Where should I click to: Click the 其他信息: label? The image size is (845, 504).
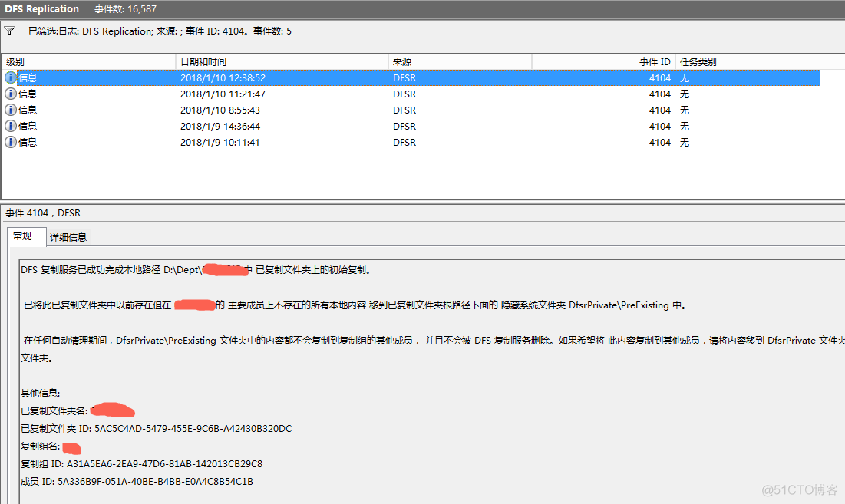41,394
